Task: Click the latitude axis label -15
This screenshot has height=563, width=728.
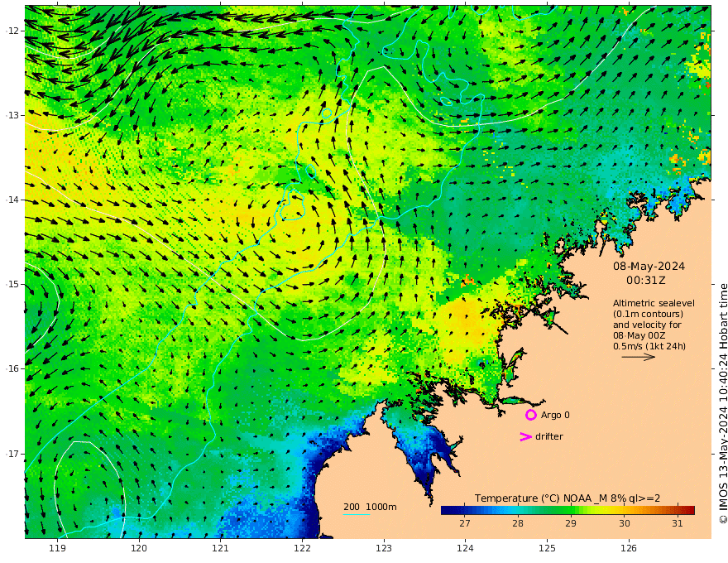Action: [x=12, y=284]
